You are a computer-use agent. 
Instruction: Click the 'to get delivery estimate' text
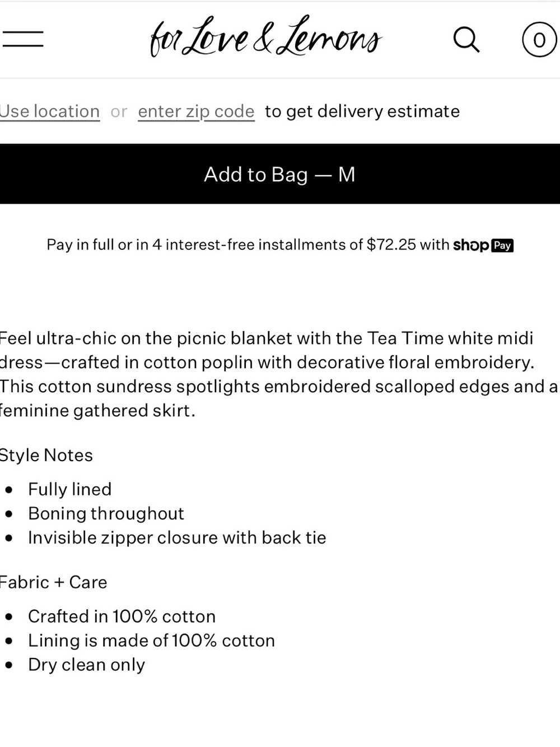coord(362,112)
